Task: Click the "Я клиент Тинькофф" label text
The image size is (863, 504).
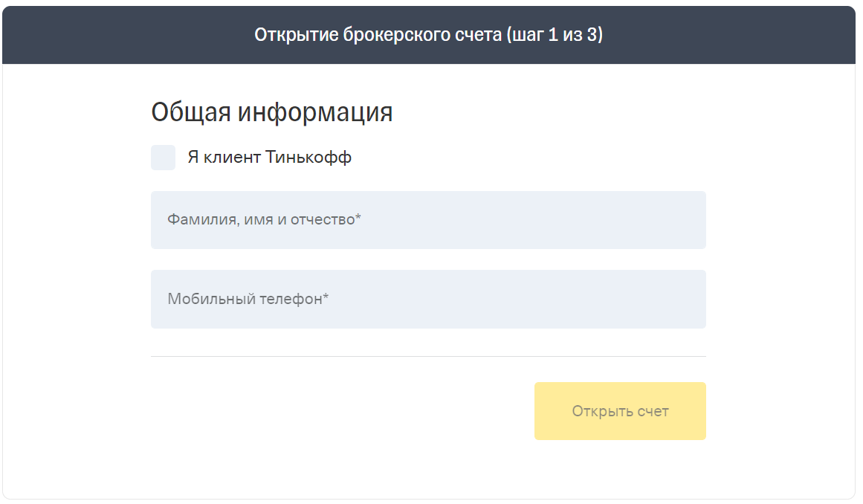Action: click(269, 157)
